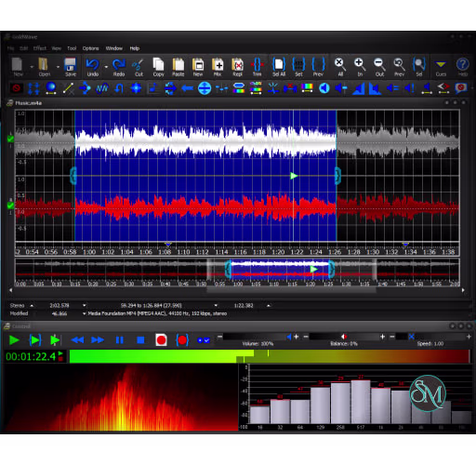The height and width of the screenshot is (465, 476).
Task: Click fade in triangle effect icon
Action: tap(359, 88)
